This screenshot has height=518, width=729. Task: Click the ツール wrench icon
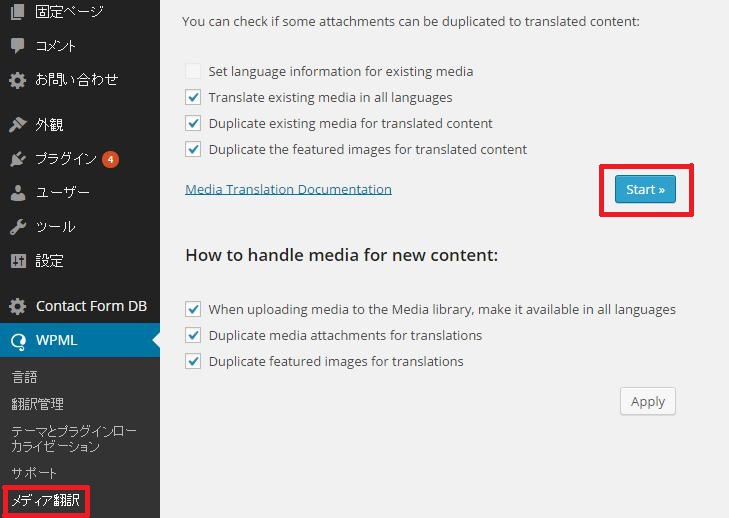click(x=18, y=227)
